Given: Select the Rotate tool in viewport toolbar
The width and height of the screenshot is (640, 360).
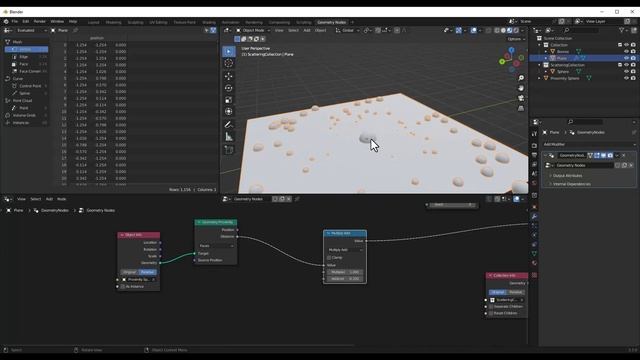Looking at the screenshot, I should pos(229,88).
